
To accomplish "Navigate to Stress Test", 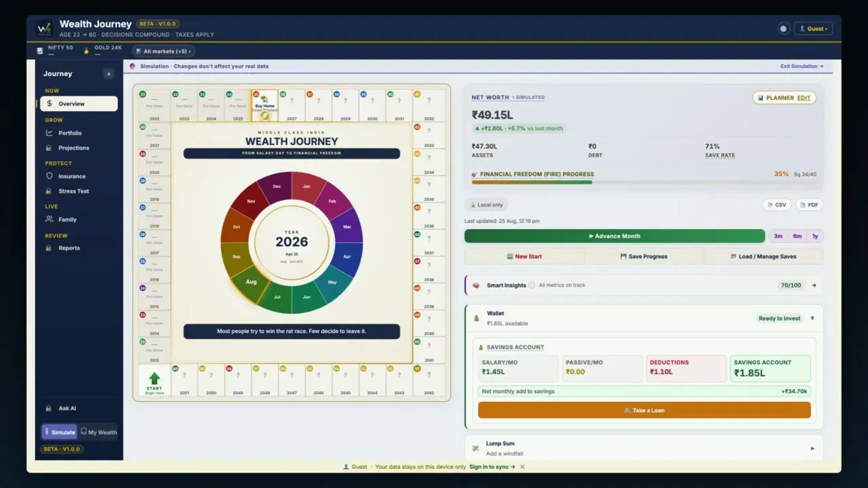I will 79,191.
